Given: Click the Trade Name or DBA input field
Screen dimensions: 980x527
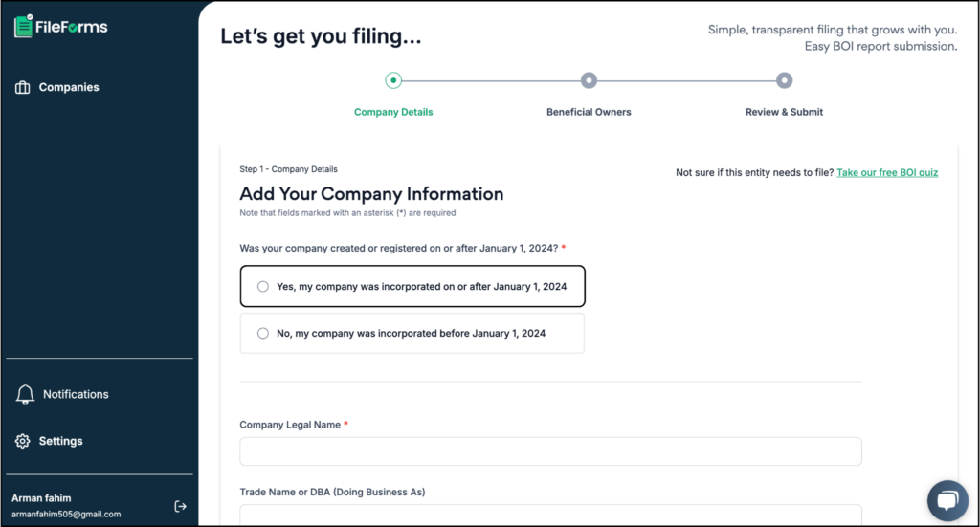Looking at the screenshot, I should (550, 516).
